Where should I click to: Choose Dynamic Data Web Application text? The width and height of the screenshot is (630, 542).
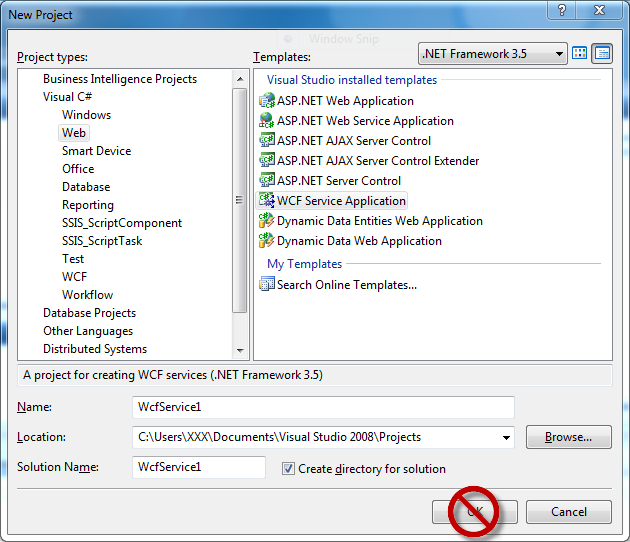pos(359,241)
